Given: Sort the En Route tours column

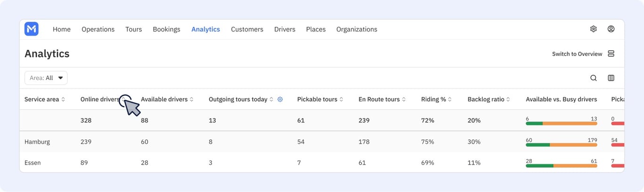Looking at the screenshot, I should pos(404,99).
